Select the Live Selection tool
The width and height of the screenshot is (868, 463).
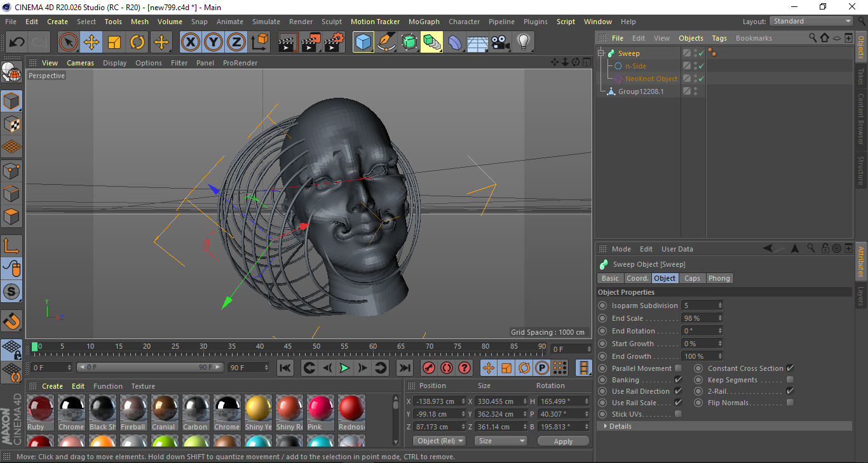69,43
